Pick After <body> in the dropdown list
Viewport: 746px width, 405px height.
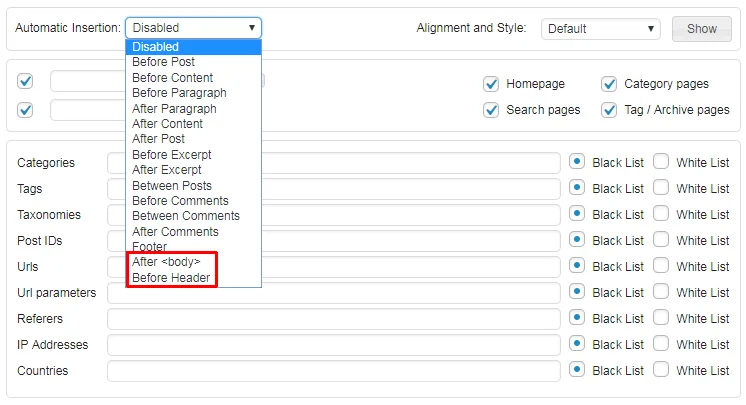click(x=166, y=262)
